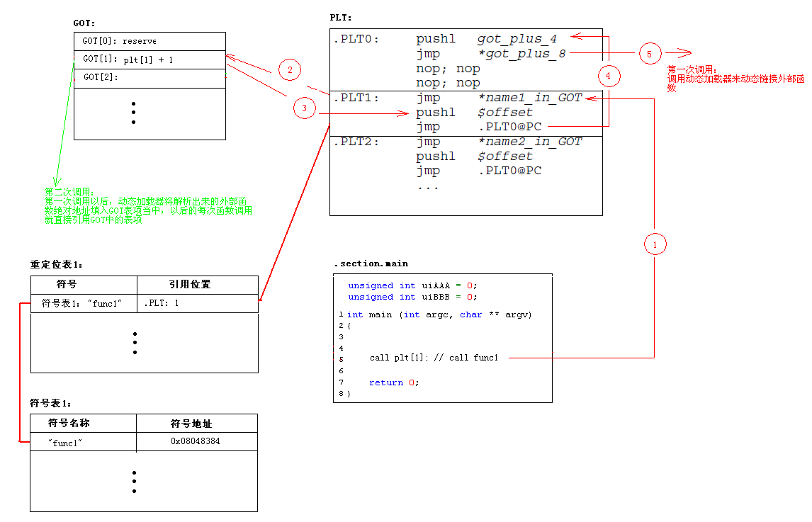Click the 'GOT[2]:' table row
The width and height of the screenshot is (812, 522).
pos(150,78)
